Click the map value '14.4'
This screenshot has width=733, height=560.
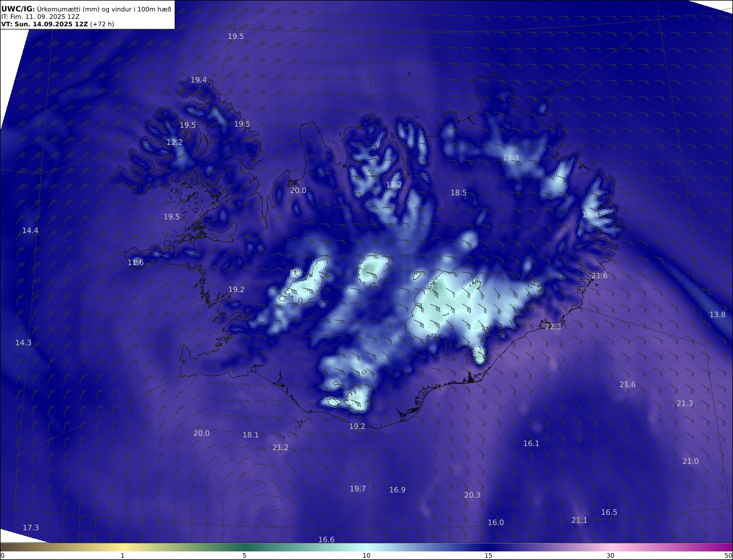(30, 231)
